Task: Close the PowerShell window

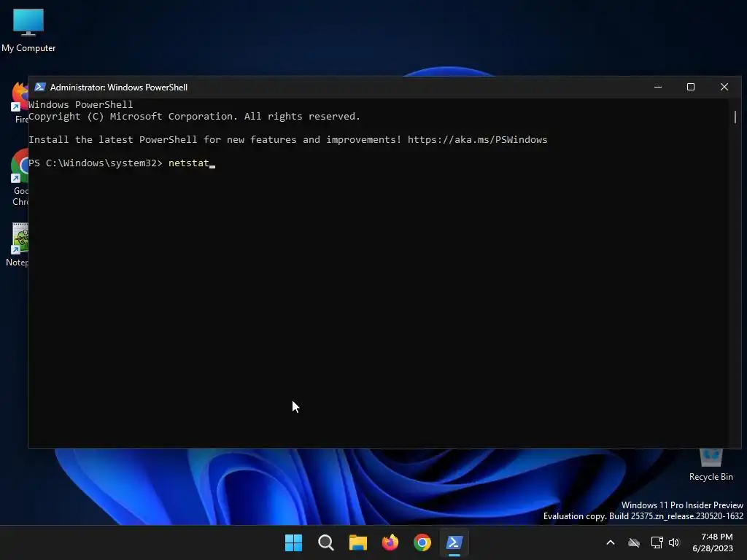Action: pyautogui.click(x=724, y=87)
